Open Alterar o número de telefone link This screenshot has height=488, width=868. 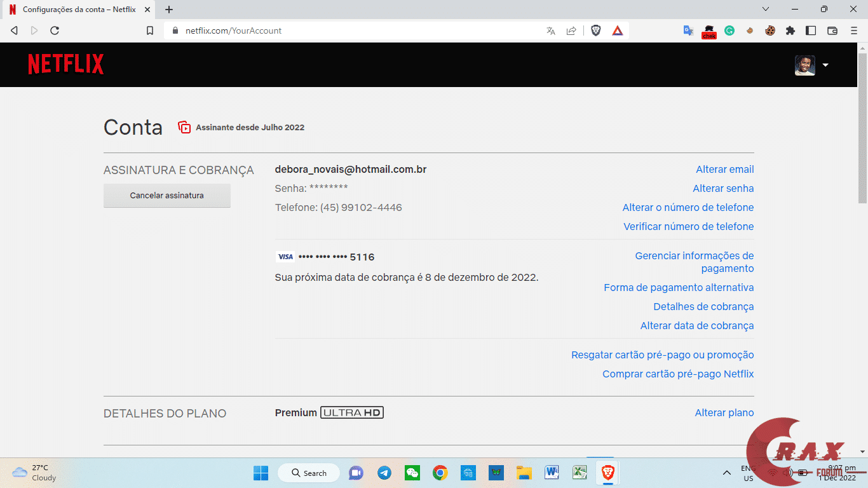coord(688,208)
